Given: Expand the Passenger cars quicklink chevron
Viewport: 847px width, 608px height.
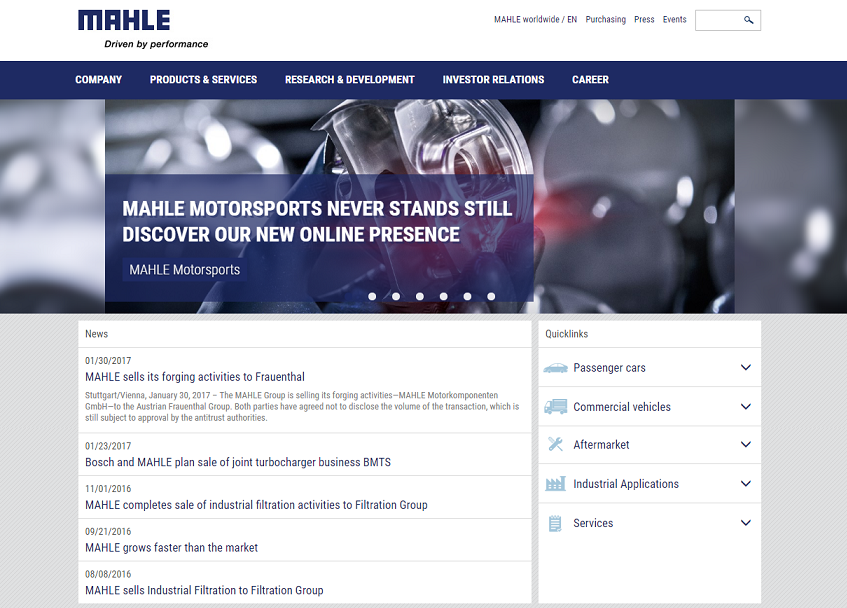Looking at the screenshot, I should coord(745,368).
